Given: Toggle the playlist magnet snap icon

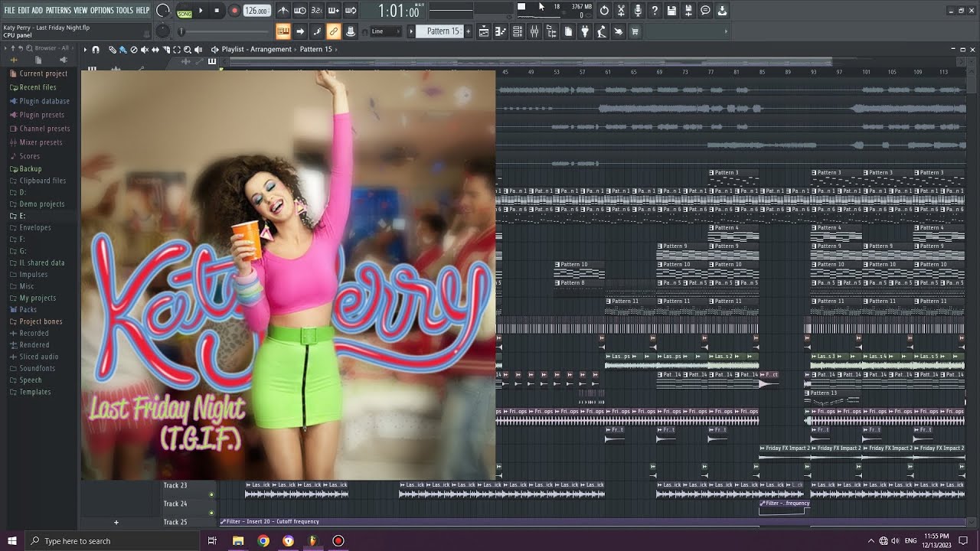Looking at the screenshot, I should [x=96, y=49].
